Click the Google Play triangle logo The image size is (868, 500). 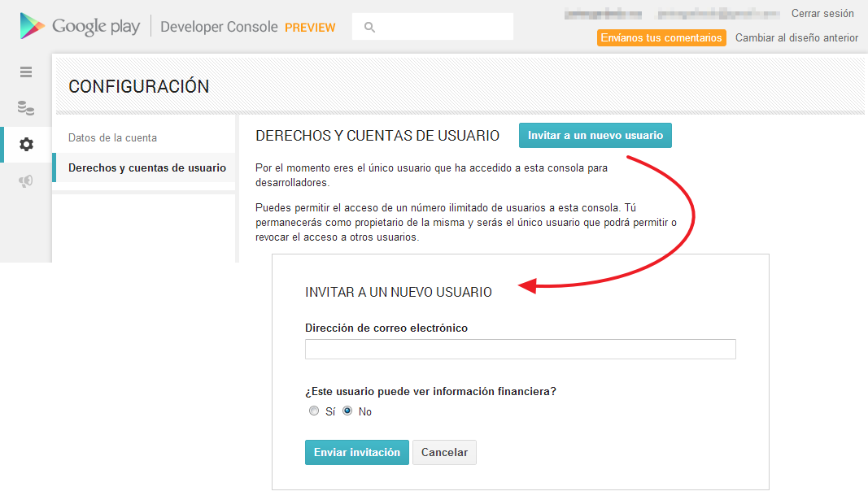(x=33, y=26)
